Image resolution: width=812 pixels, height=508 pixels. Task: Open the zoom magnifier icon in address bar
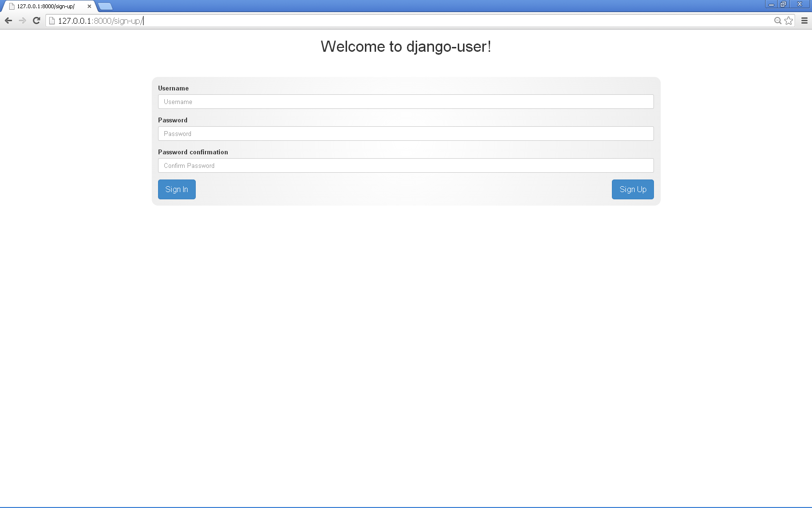pyautogui.click(x=778, y=20)
